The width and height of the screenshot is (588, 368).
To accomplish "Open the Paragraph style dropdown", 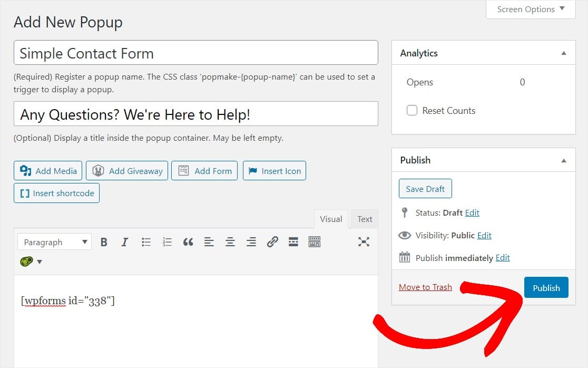I will 54,241.
